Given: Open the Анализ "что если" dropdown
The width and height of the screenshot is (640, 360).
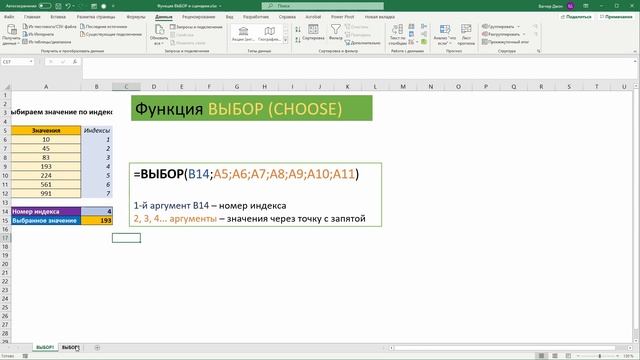Looking at the screenshot, I should pos(444,34).
